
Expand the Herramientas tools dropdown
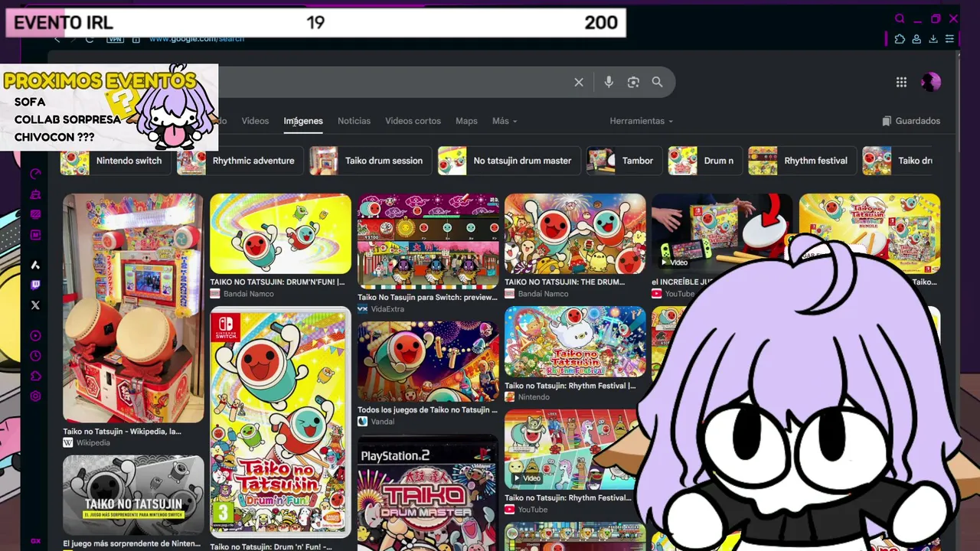[x=642, y=121]
